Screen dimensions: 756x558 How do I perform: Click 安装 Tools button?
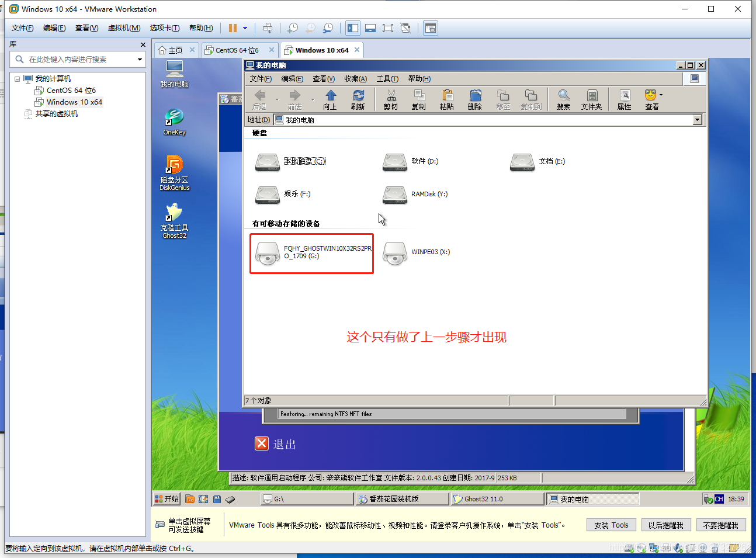click(x=611, y=525)
